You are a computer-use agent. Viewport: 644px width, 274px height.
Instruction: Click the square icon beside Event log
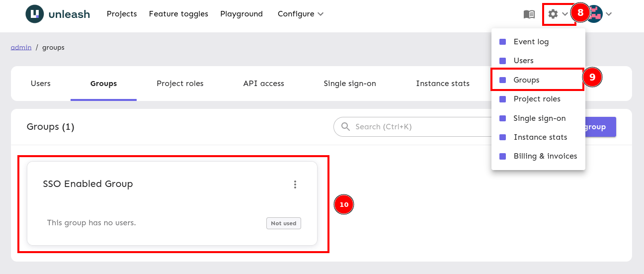point(502,42)
